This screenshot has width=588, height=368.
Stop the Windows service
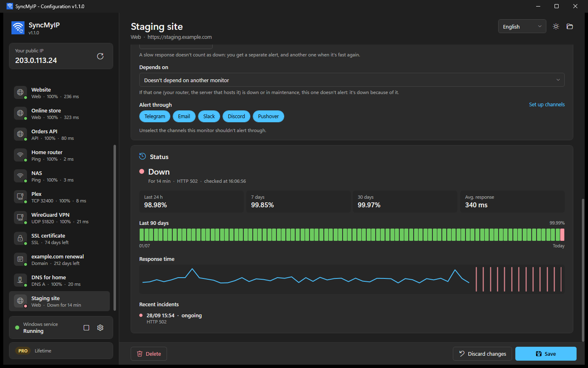[x=86, y=328]
